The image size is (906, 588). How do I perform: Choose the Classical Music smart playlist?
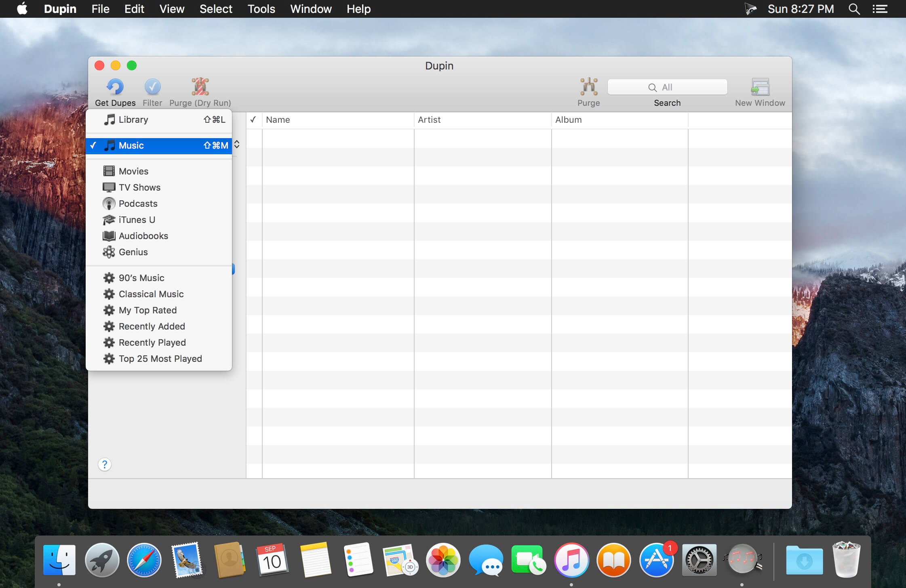click(x=159, y=294)
